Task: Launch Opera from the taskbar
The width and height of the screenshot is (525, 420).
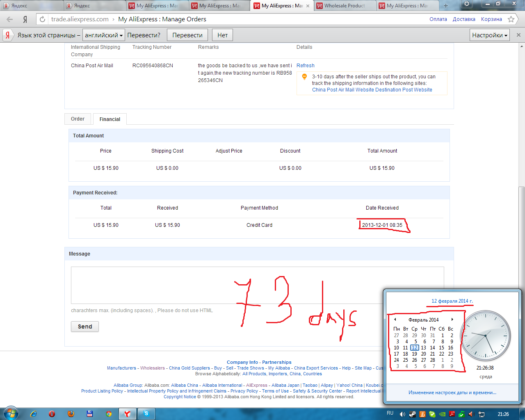Action: pos(52,414)
